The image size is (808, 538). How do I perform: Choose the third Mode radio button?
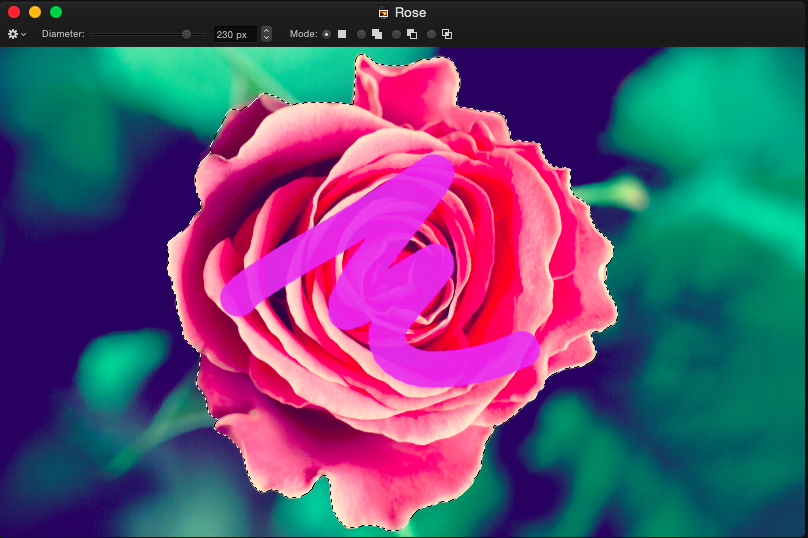pos(396,34)
